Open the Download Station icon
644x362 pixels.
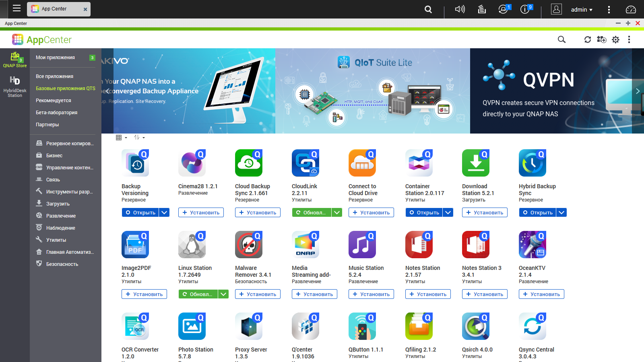point(476,163)
